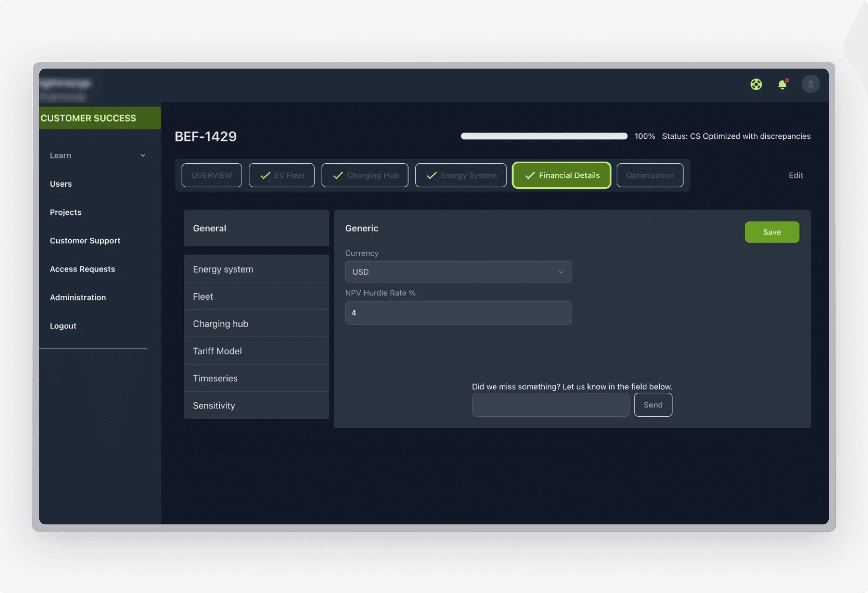Switch to the Optimization tab
Screen dimensions: 868x593
(649, 175)
